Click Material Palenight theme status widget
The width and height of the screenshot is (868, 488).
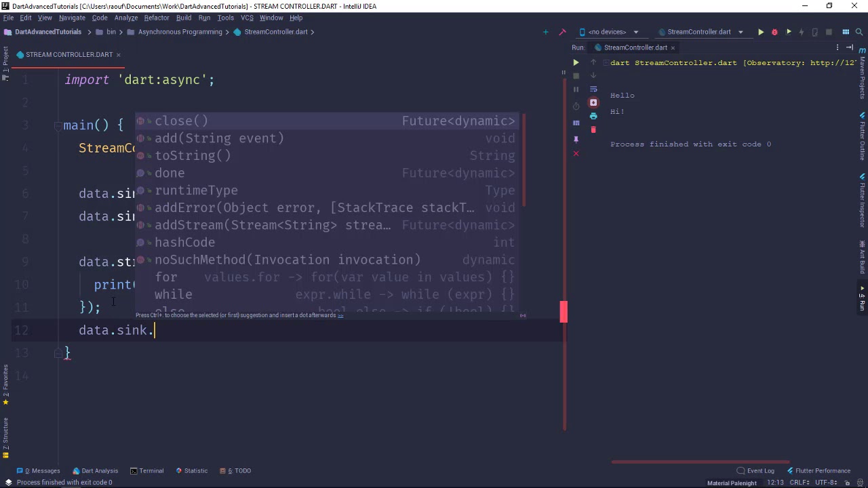pyautogui.click(x=732, y=483)
